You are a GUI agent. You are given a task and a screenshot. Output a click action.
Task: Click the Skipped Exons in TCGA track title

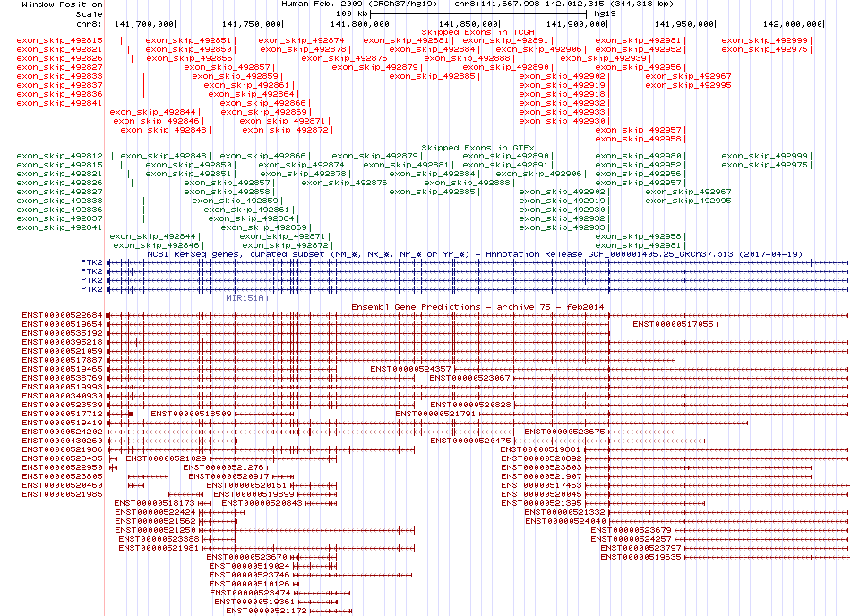pyautogui.click(x=477, y=32)
